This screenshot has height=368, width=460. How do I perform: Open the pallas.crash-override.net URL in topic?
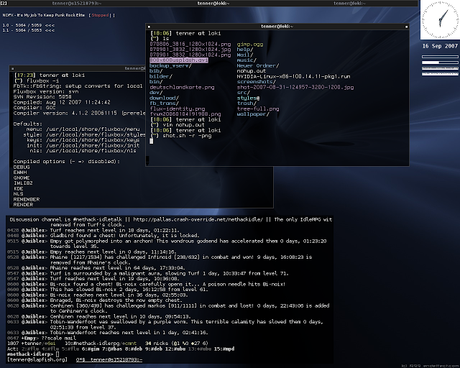pos(198,219)
